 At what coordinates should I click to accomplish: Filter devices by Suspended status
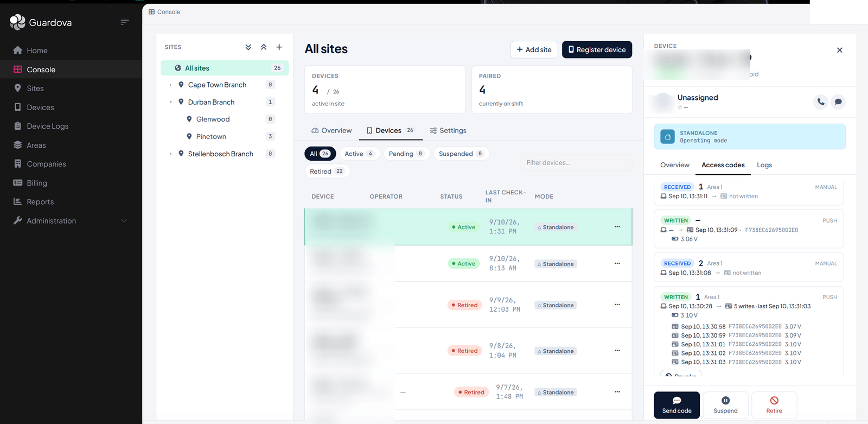[461, 154]
